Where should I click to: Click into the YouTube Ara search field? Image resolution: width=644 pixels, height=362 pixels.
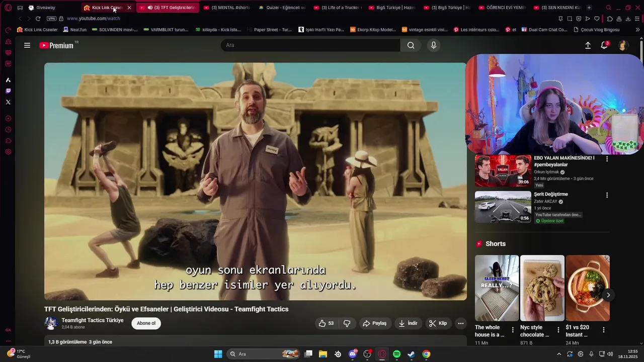click(x=310, y=45)
